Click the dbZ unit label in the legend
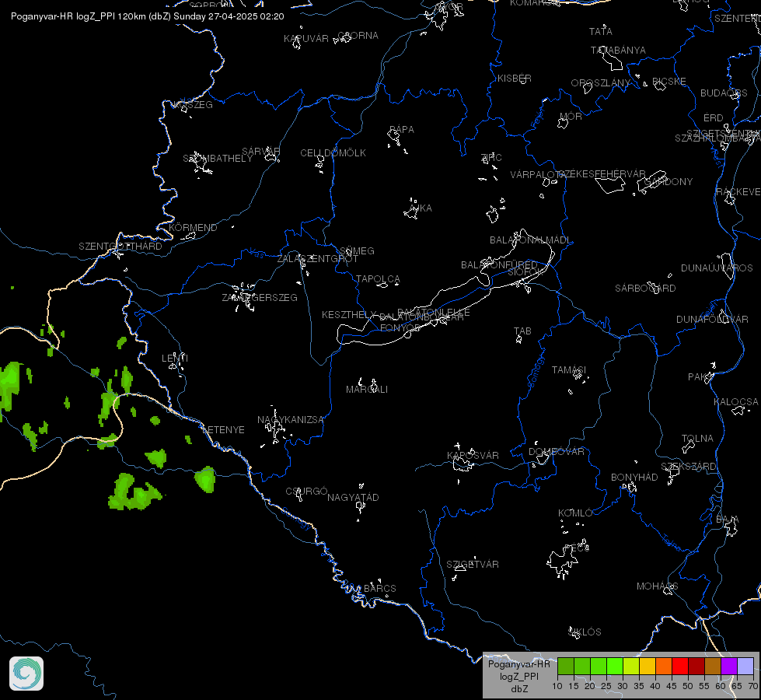This screenshot has width=761, height=700. pos(518,688)
